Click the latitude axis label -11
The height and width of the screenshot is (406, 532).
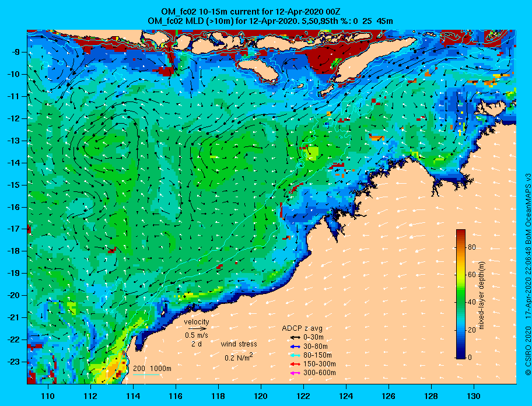click(13, 96)
